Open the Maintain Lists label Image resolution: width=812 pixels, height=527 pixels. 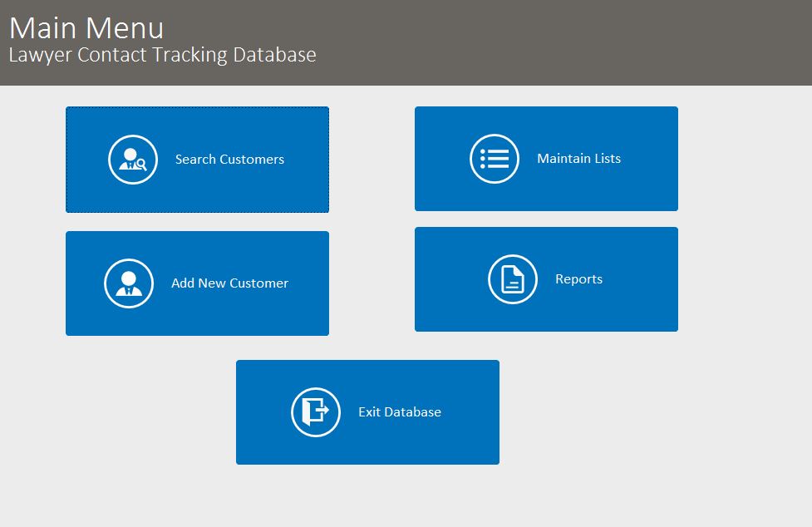tap(578, 159)
